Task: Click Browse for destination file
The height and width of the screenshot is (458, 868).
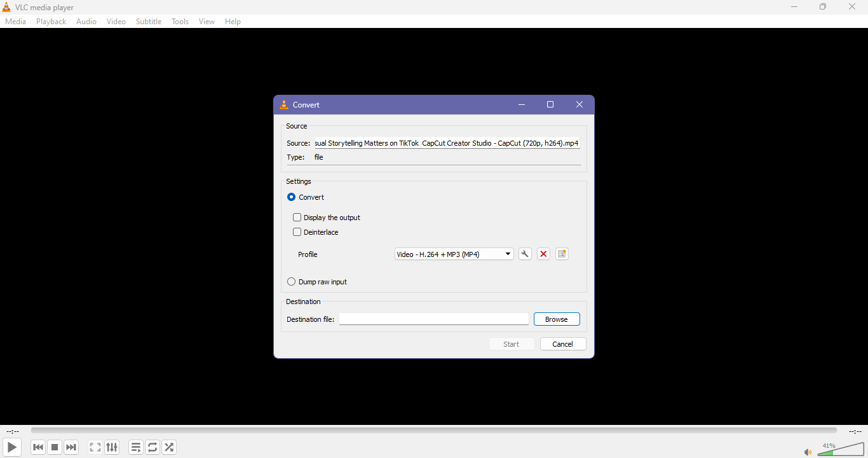Action: pos(557,319)
